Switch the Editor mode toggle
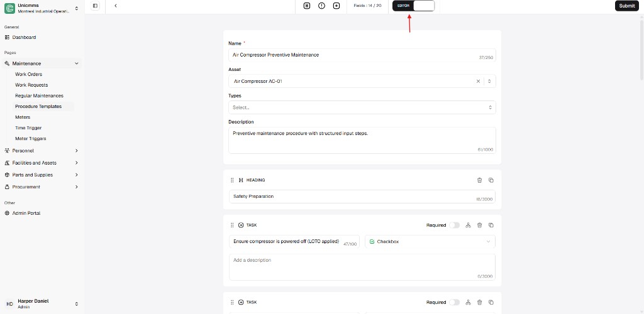The width and height of the screenshot is (644, 314). point(413,6)
